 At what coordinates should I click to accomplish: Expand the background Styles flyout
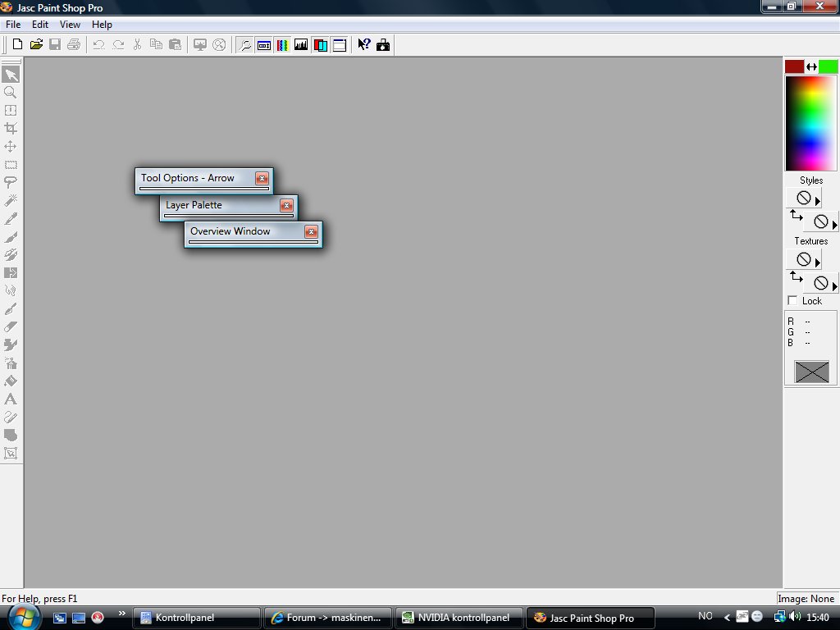(x=834, y=225)
